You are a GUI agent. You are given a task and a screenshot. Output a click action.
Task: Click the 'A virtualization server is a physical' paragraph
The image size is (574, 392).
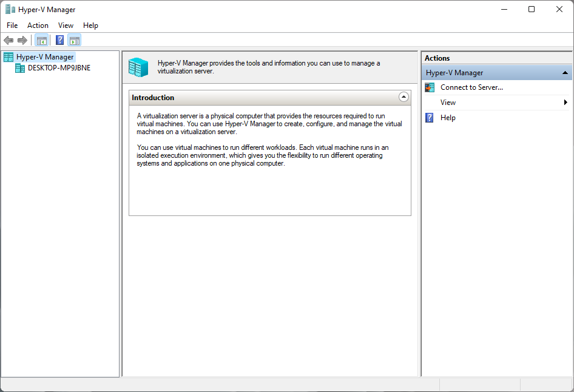(x=269, y=124)
